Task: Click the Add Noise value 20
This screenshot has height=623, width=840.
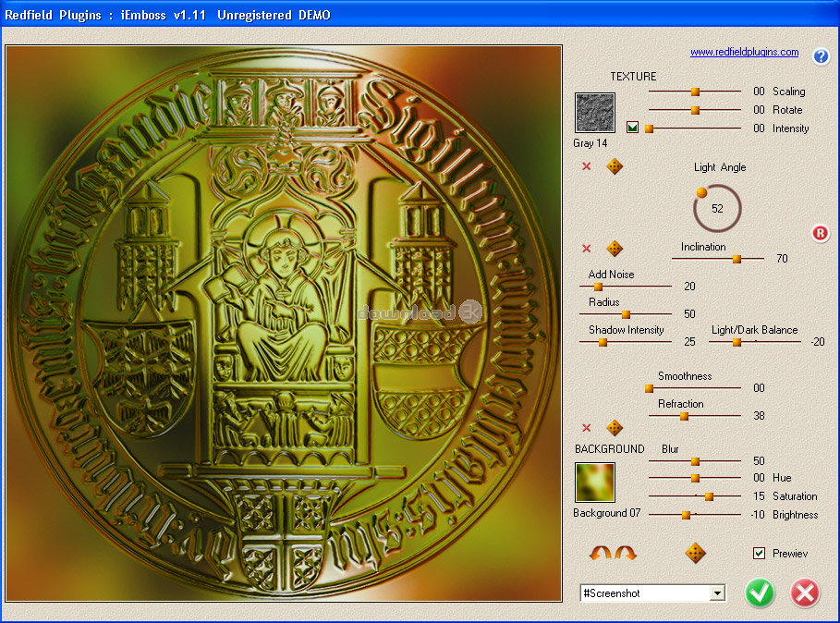Action: (x=689, y=286)
